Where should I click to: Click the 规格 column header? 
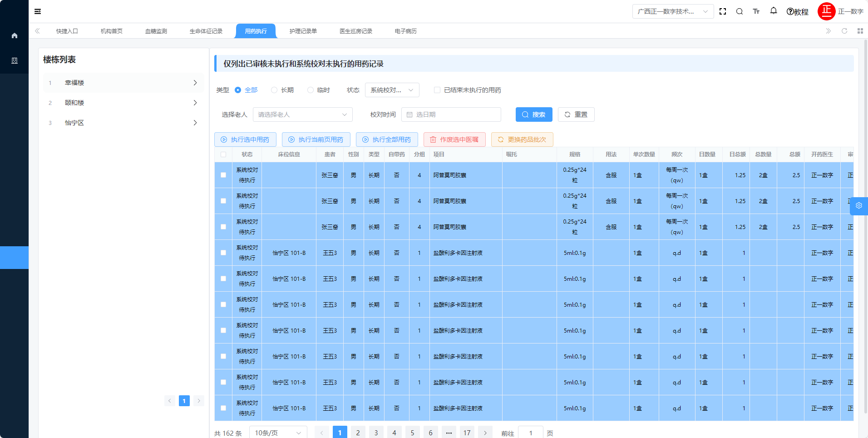tap(575, 154)
